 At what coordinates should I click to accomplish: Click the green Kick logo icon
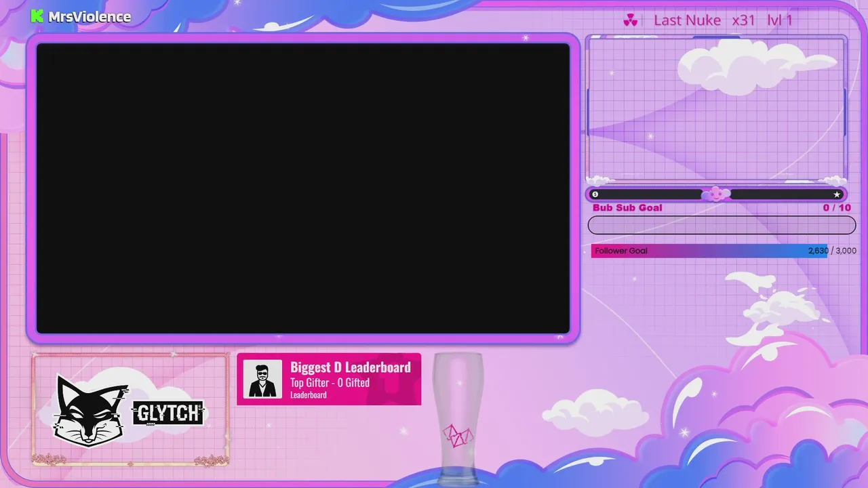pos(37,16)
